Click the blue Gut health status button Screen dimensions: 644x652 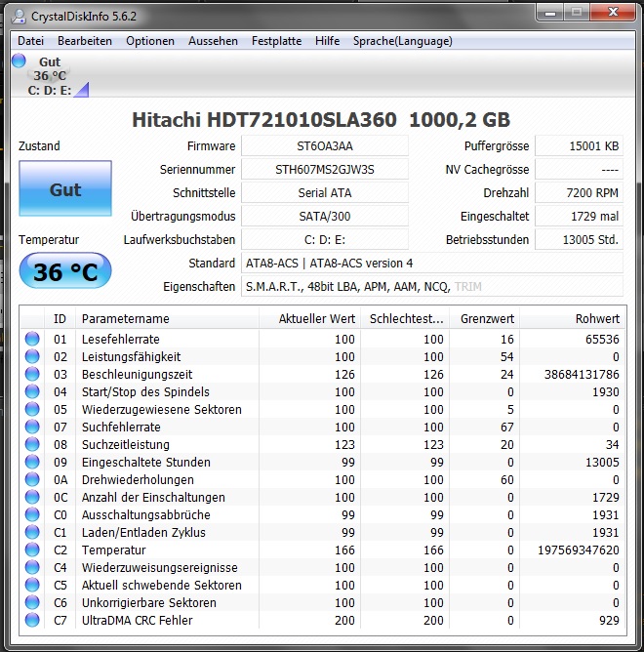click(x=65, y=189)
